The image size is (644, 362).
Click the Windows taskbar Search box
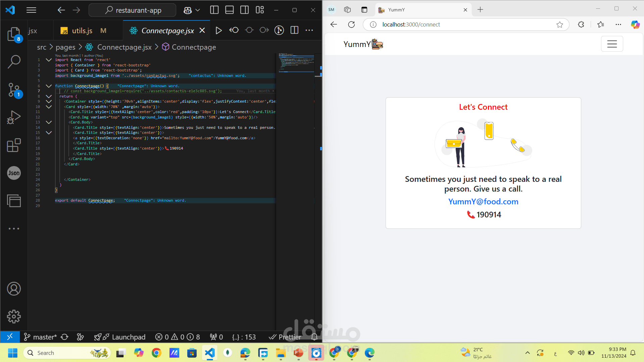pyautogui.click(x=67, y=353)
